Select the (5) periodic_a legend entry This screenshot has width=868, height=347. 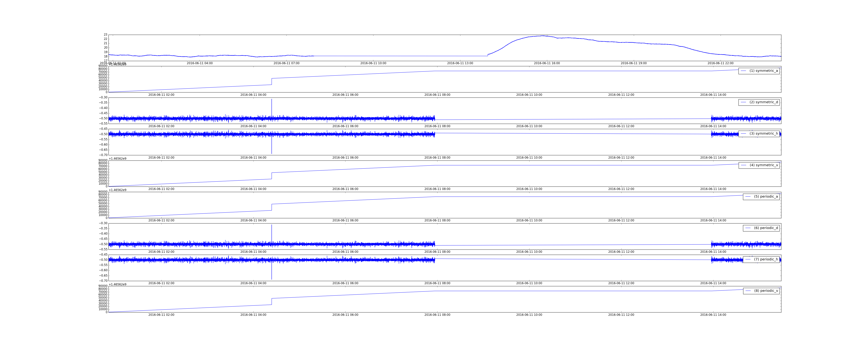pyautogui.click(x=766, y=196)
